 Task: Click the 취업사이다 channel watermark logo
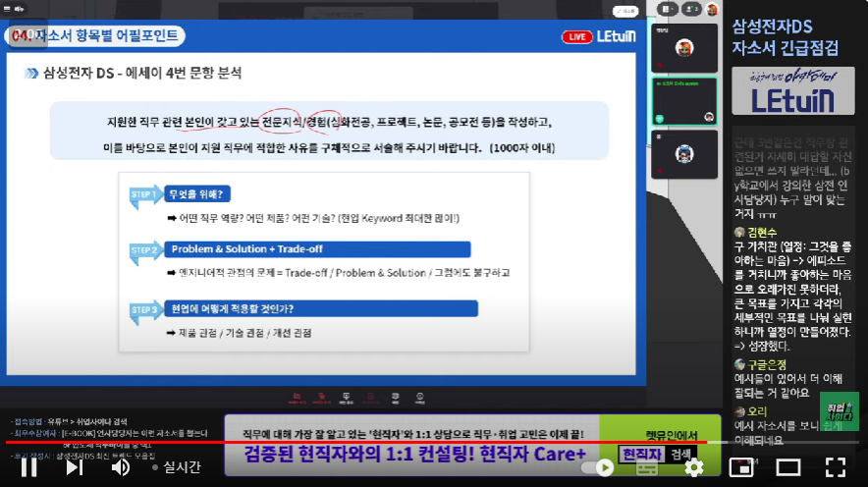coord(840,411)
